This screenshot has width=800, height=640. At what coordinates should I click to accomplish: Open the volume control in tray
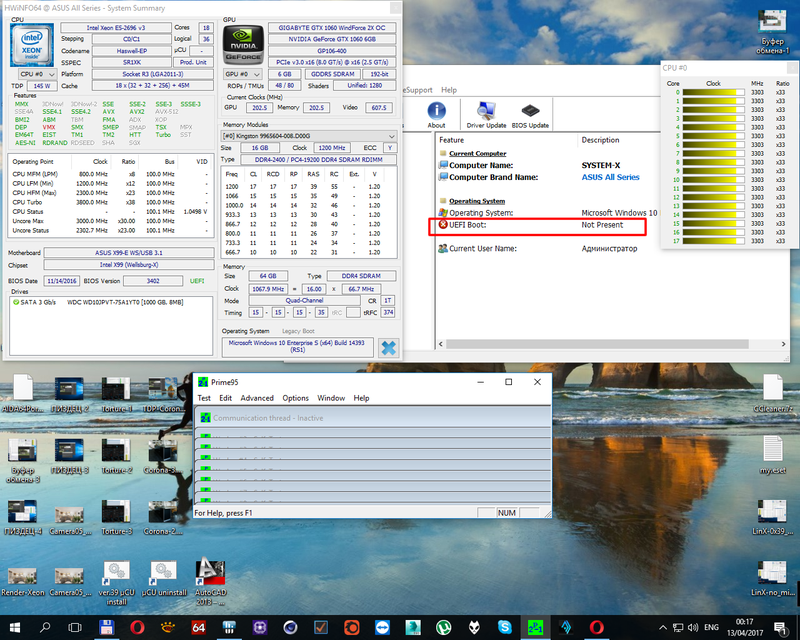pyautogui.click(x=693, y=627)
